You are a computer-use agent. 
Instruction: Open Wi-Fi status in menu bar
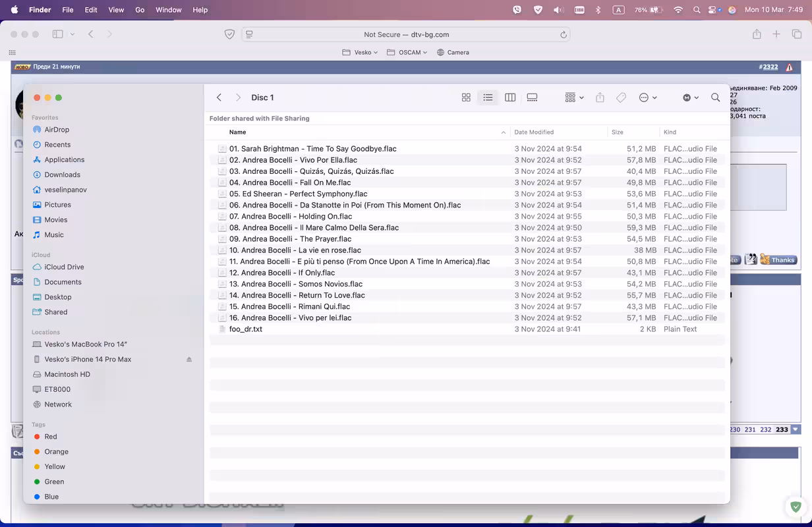pyautogui.click(x=678, y=10)
